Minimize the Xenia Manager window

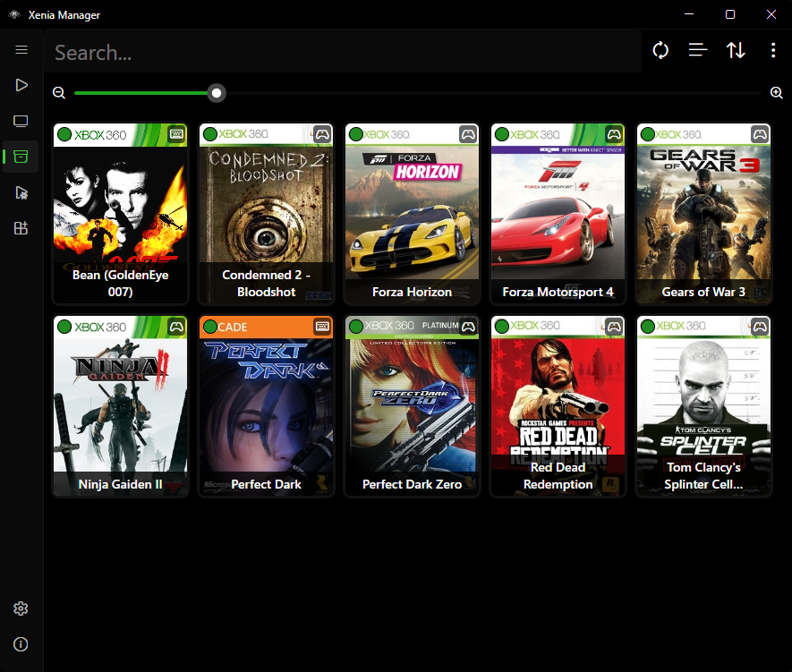pos(689,14)
